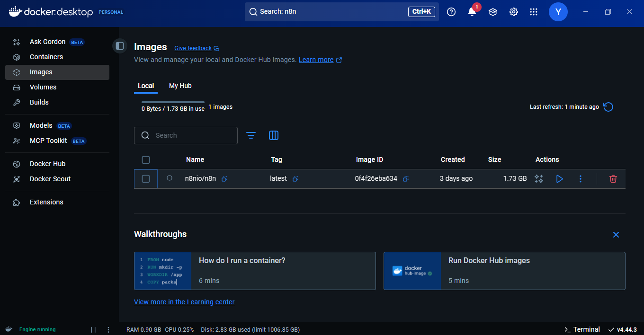This screenshot has height=335, width=644.
Task: Open engine options three-dot menu
Action: pyautogui.click(x=108, y=329)
